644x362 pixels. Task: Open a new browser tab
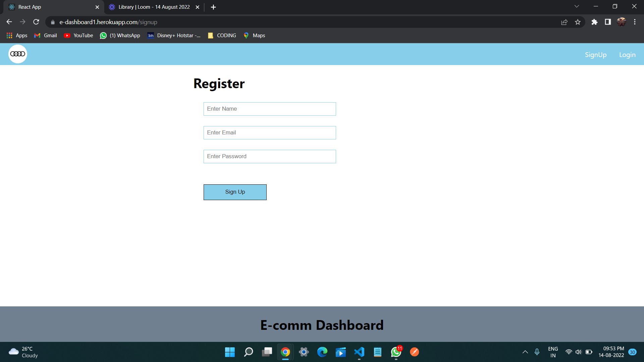click(213, 7)
